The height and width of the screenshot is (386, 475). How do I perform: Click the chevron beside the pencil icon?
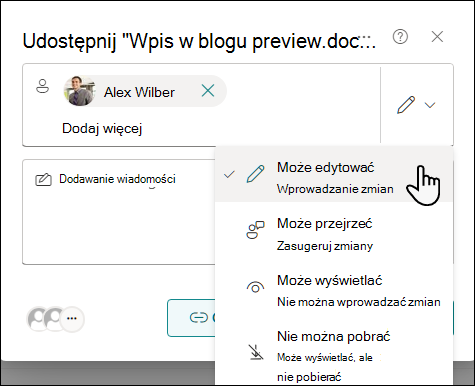pos(430,105)
